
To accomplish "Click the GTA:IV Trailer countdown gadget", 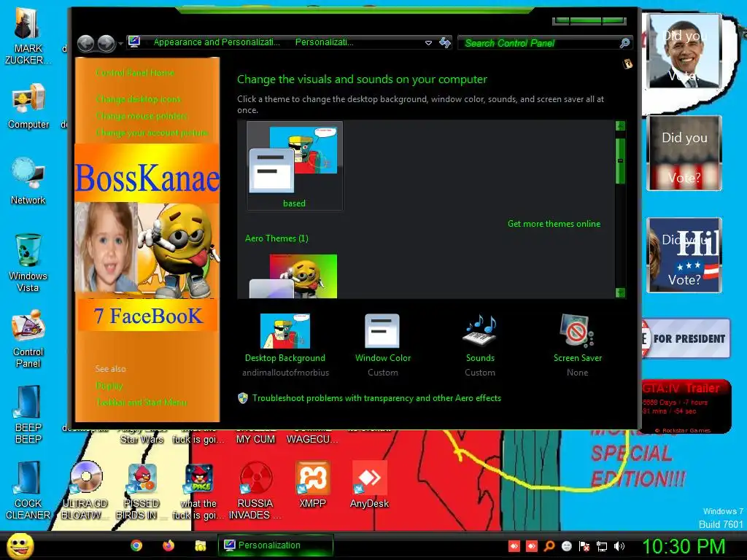I will (686, 406).
